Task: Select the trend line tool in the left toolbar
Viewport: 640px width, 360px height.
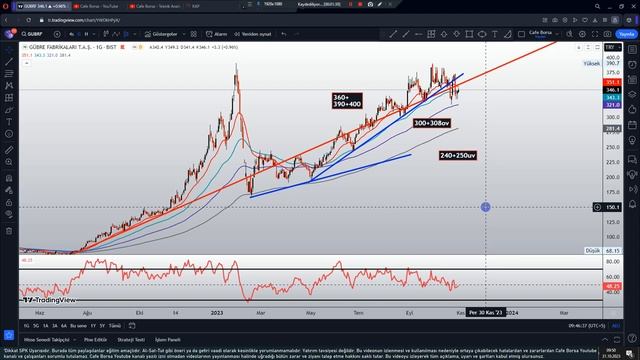Action: click(9, 62)
